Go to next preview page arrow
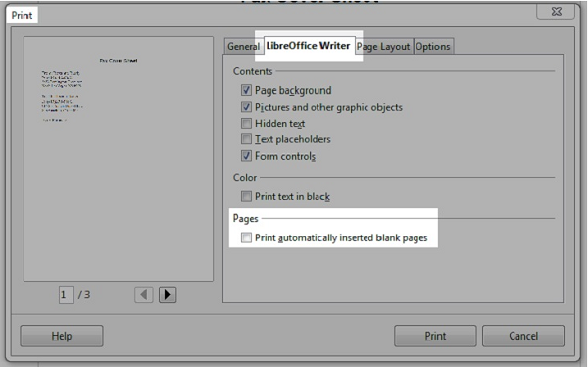Image resolution: width=588 pixels, height=367 pixels. click(x=168, y=295)
